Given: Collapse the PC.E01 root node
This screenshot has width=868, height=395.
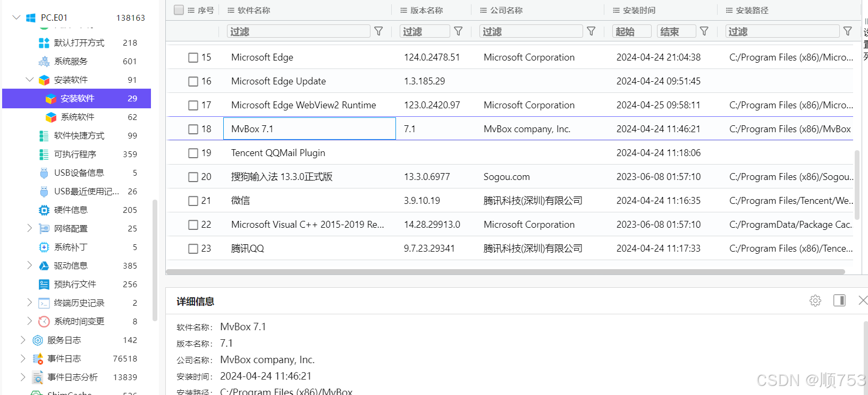Looking at the screenshot, I should 16,18.
